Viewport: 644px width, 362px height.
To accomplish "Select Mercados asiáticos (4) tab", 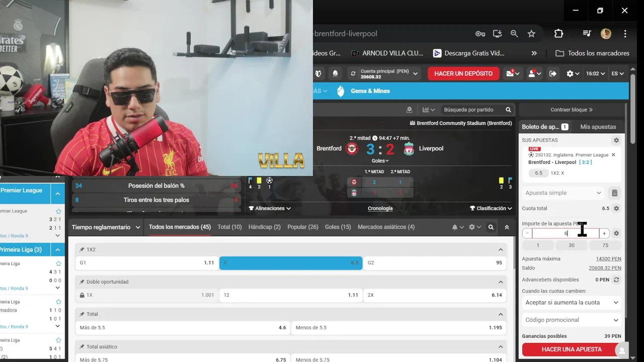I will click(386, 227).
